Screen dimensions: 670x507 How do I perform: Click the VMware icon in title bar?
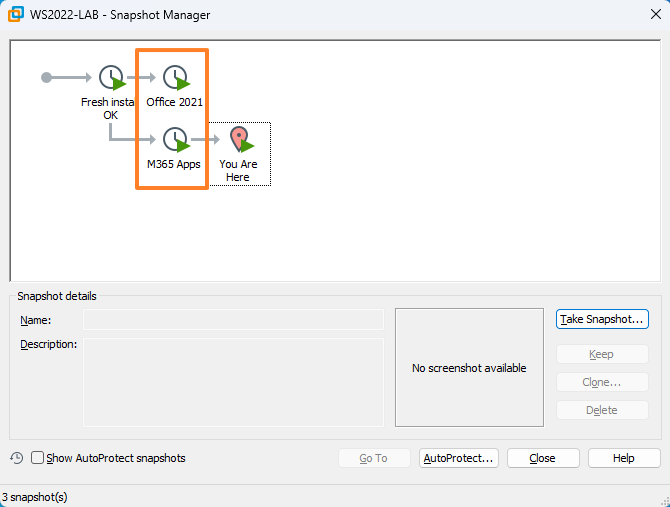pos(16,15)
